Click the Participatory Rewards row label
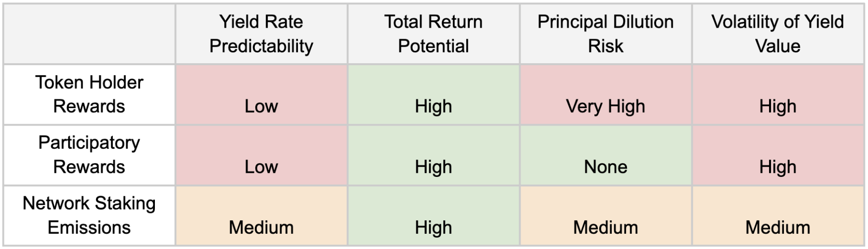Screen dimensions: 868x249 (x=89, y=155)
